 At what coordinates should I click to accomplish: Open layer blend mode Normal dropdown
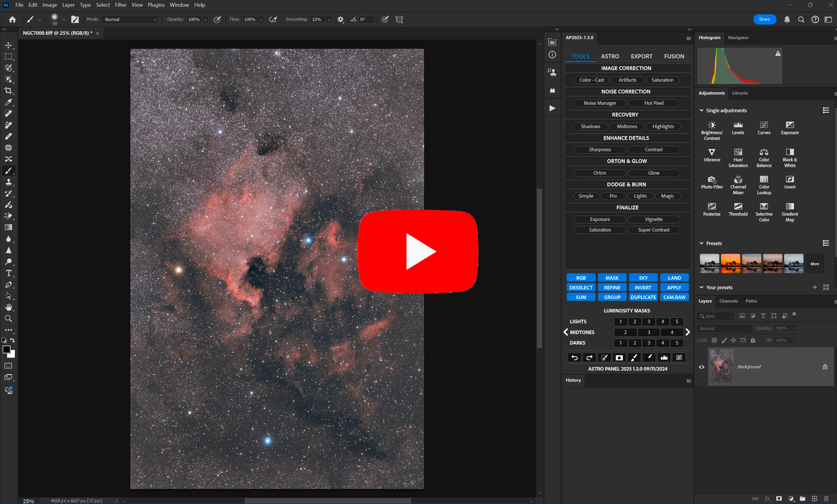(724, 328)
